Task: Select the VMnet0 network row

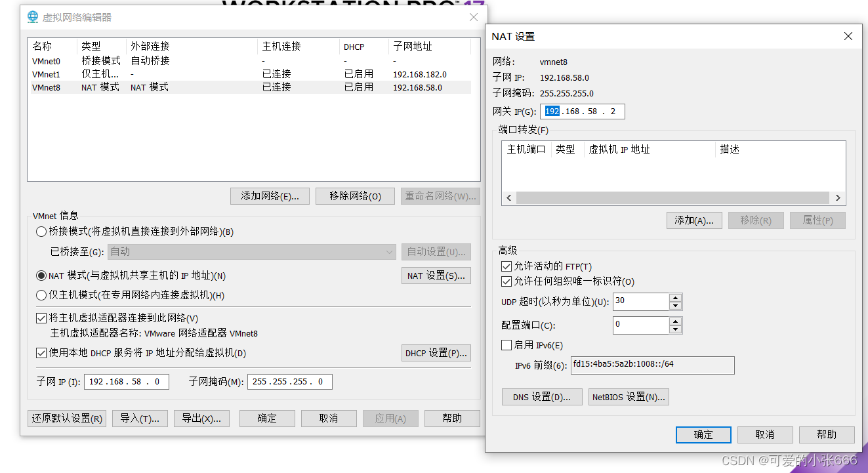Action: (x=251, y=61)
